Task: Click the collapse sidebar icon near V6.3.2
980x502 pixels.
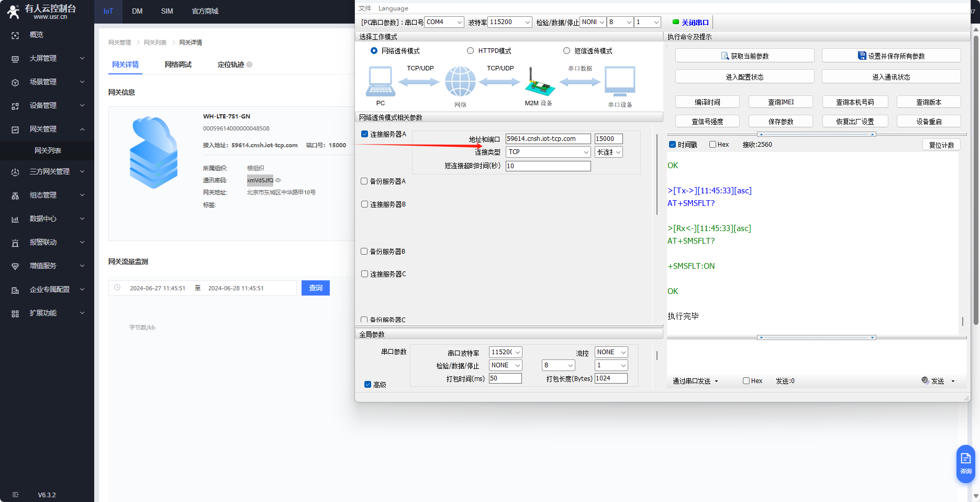Action: tap(15, 495)
